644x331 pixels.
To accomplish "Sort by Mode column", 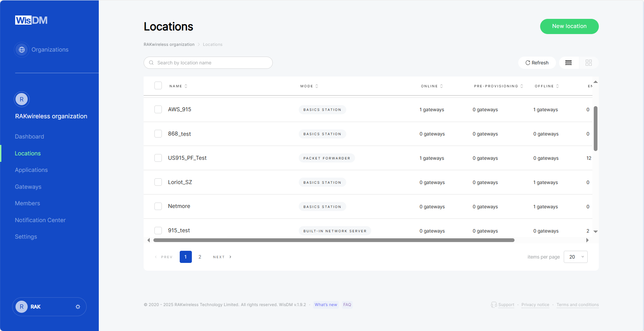I will coord(317,86).
